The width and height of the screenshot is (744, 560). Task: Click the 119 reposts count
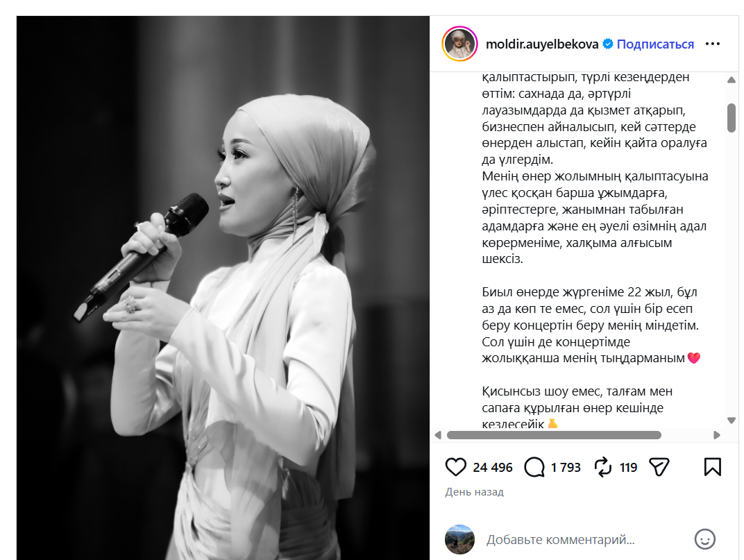(628, 468)
